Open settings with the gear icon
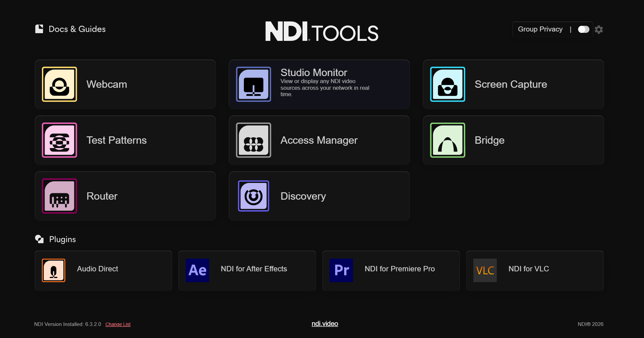 pos(599,29)
